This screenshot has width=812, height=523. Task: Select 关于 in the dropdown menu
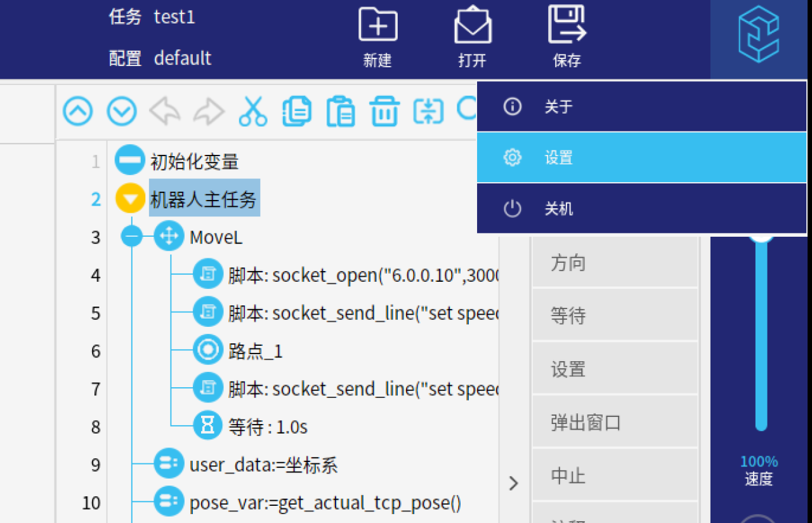point(641,107)
